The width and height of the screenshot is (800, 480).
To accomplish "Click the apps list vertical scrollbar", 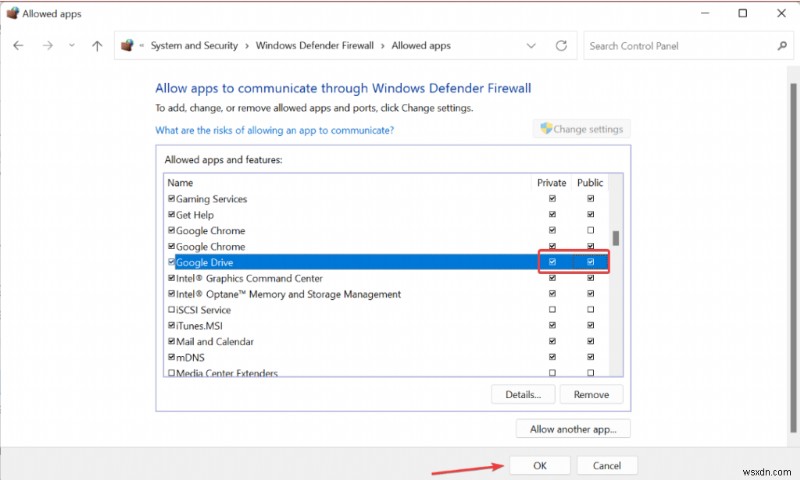I will [x=616, y=238].
